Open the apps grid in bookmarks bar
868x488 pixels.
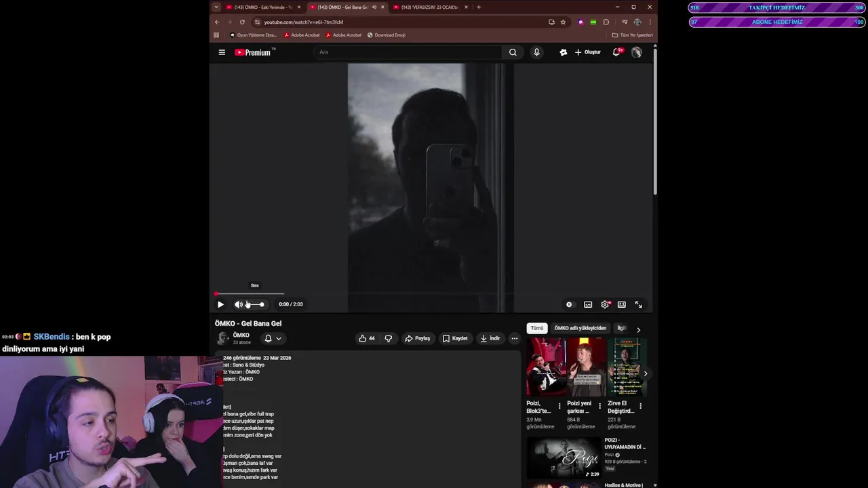point(216,35)
